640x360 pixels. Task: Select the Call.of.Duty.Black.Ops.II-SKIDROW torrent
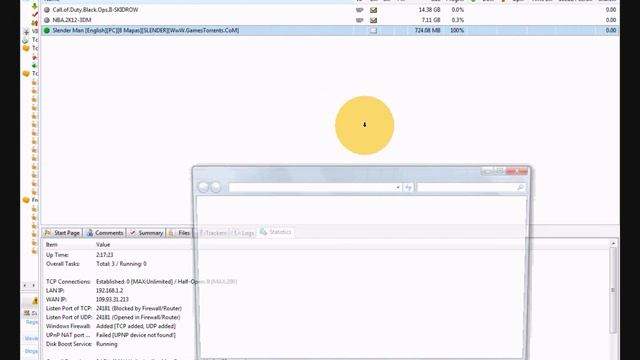coord(95,9)
